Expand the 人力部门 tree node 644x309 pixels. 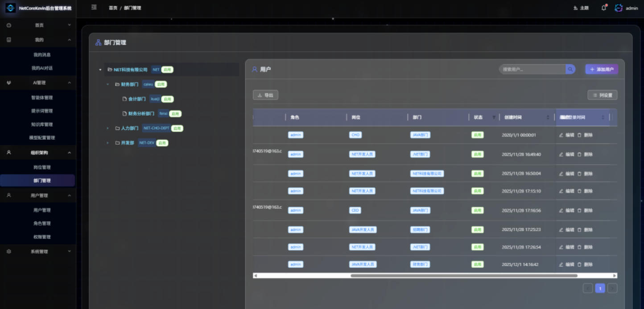[x=107, y=129]
